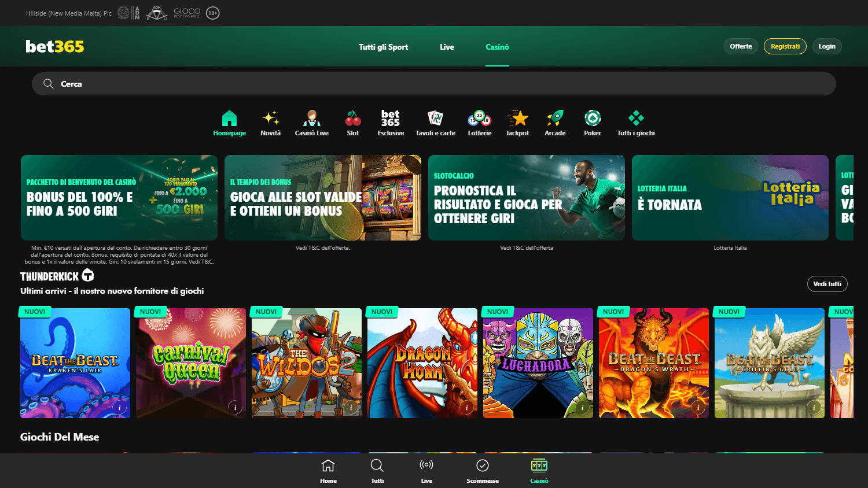Select Casinò in bottom navigation bar

[539, 471]
